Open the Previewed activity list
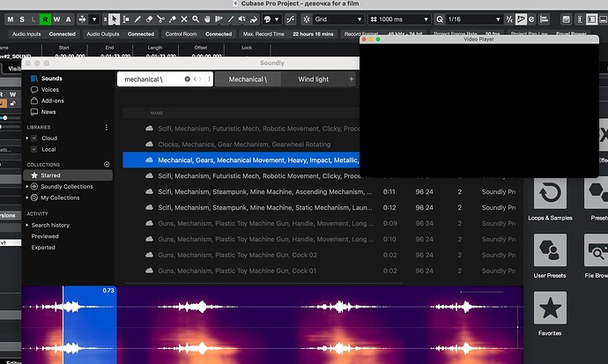 coord(45,236)
